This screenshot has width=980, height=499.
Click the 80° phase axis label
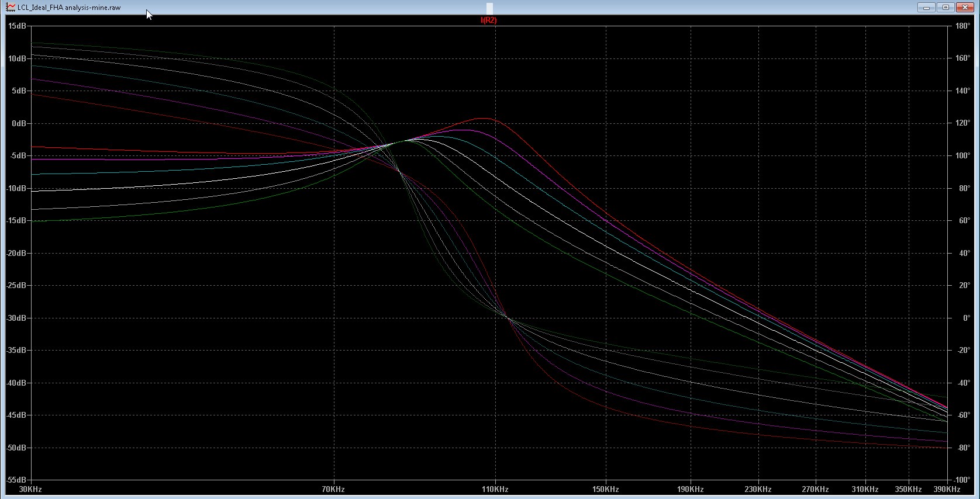tap(964, 188)
